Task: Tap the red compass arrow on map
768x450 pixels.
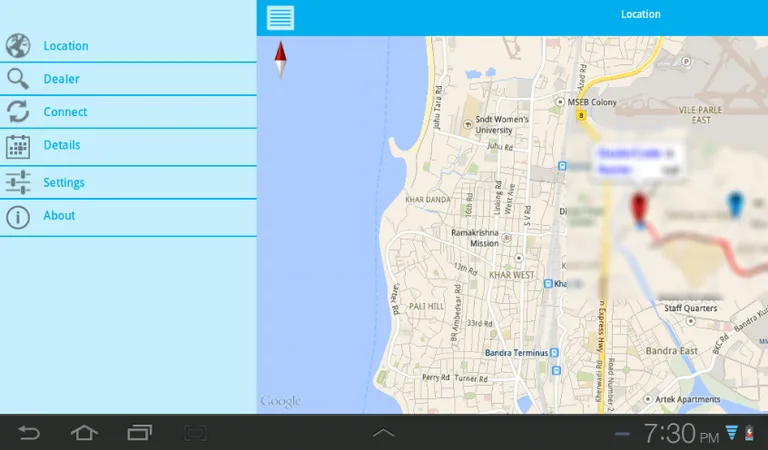Action: [280, 60]
